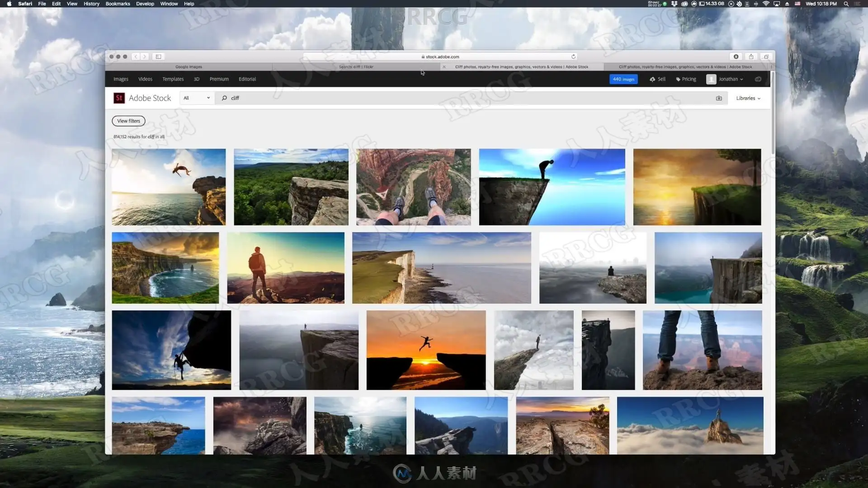The width and height of the screenshot is (868, 488).
Task: Open the Sell upload link
Action: [657, 79]
